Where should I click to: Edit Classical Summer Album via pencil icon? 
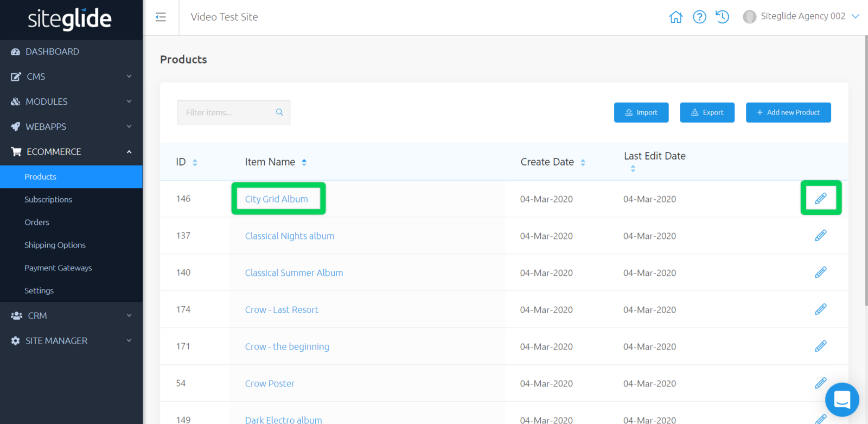[820, 273]
